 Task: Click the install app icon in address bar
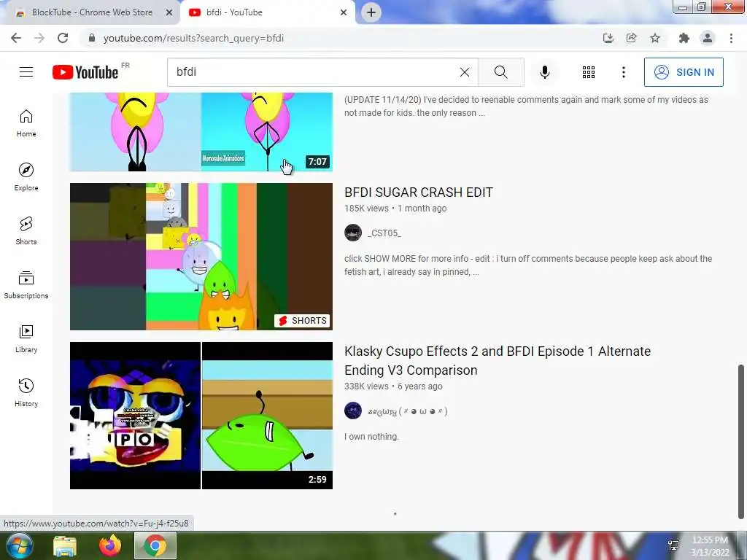(608, 38)
